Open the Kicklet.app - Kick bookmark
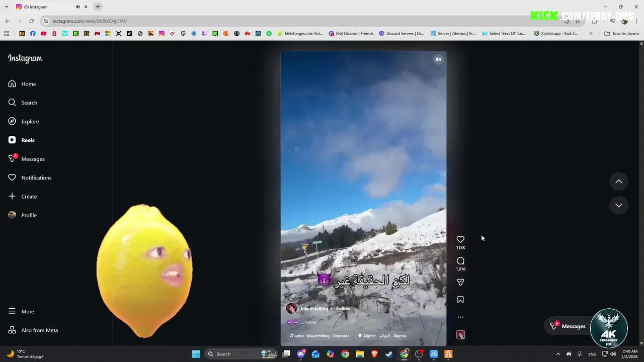Viewport: 644px width, 362px height. (x=556, y=34)
